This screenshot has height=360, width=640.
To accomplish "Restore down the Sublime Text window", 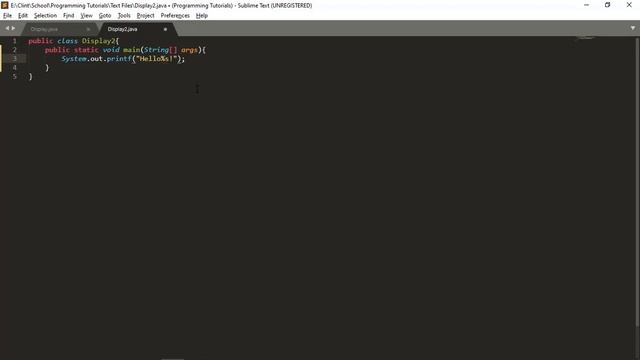I will 608,5.
